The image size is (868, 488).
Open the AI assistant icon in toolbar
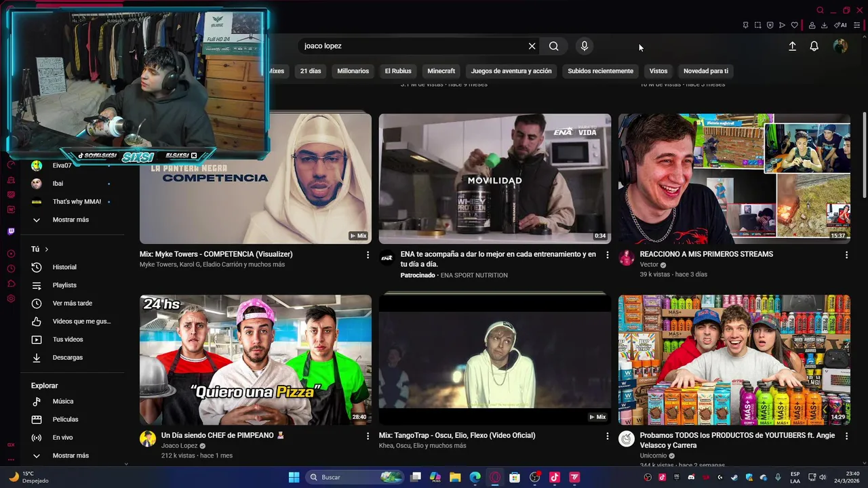click(x=840, y=25)
